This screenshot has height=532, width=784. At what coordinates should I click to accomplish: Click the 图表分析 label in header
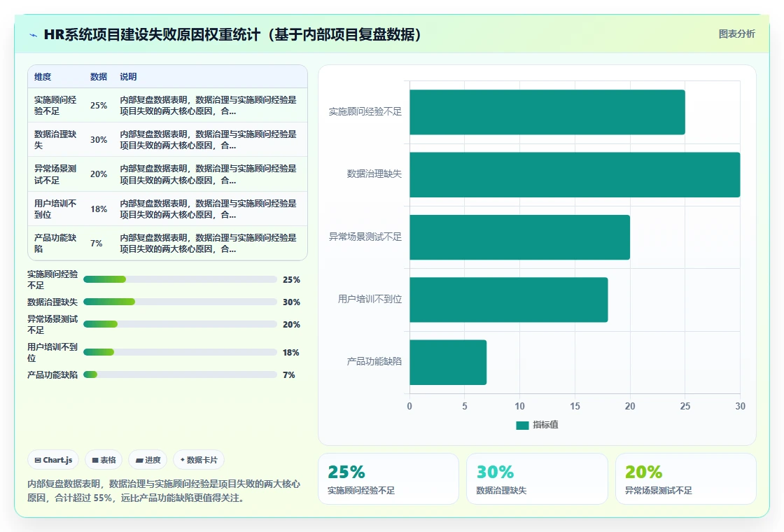(x=736, y=34)
